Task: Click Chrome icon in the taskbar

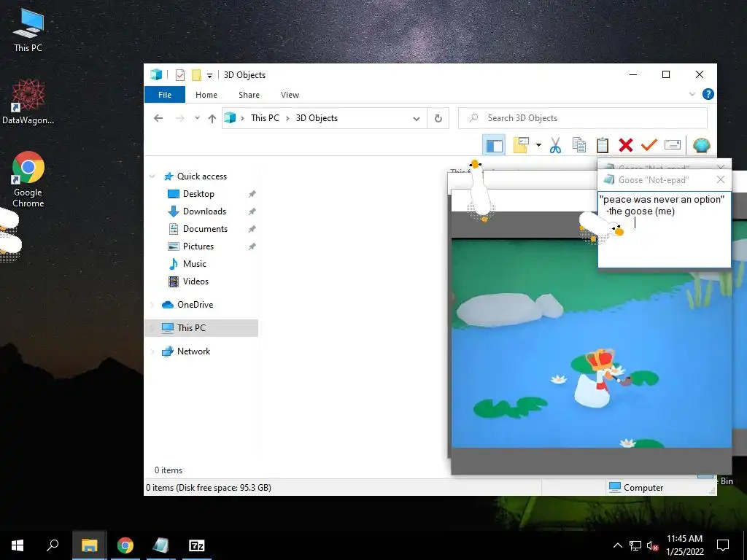Action: coord(125,545)
